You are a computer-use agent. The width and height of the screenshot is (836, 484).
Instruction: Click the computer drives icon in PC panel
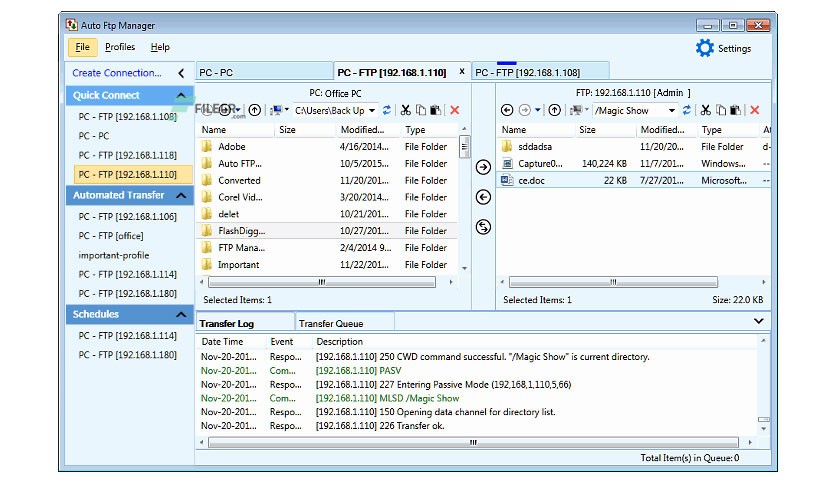click(276, 110)
